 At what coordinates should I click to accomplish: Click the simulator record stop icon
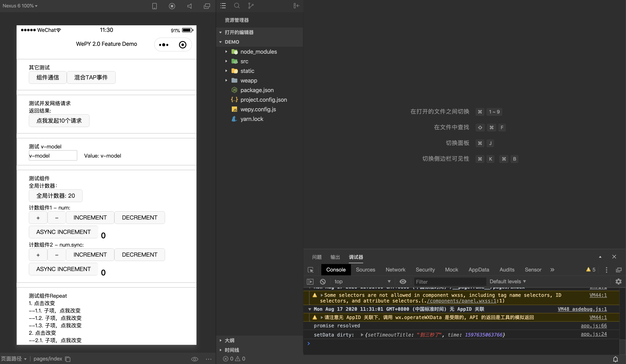coord(172,6)
